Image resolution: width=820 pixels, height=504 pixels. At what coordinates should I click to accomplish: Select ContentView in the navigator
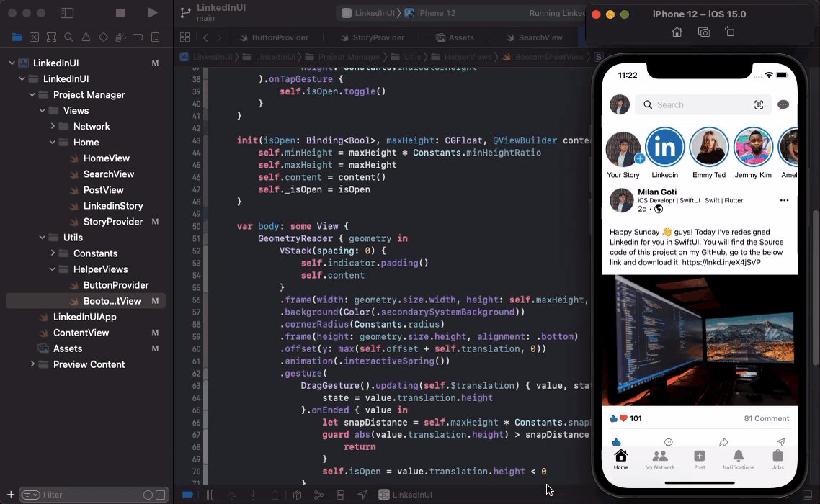pos(81,333)
